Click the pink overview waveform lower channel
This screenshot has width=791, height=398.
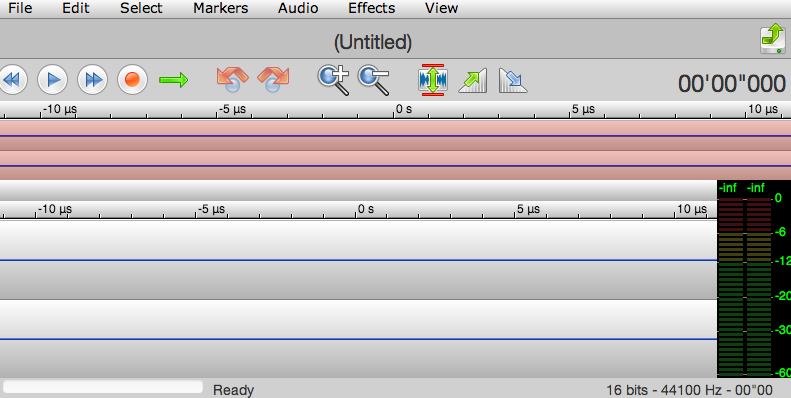(396, 165)
